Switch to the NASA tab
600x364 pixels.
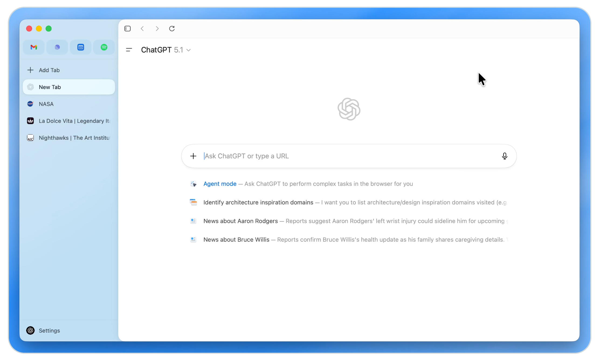tap(46, 104)
